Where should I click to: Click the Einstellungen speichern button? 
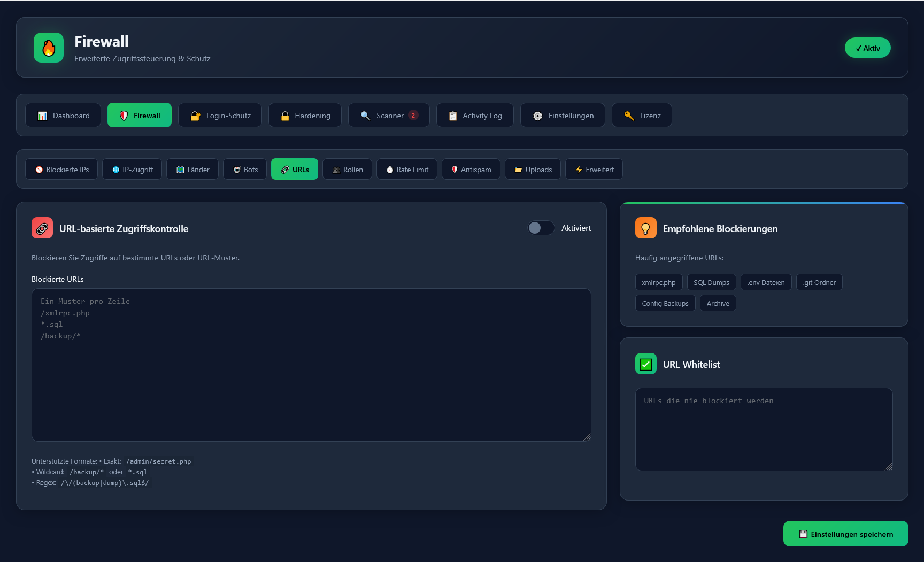(x=845, y=534)
